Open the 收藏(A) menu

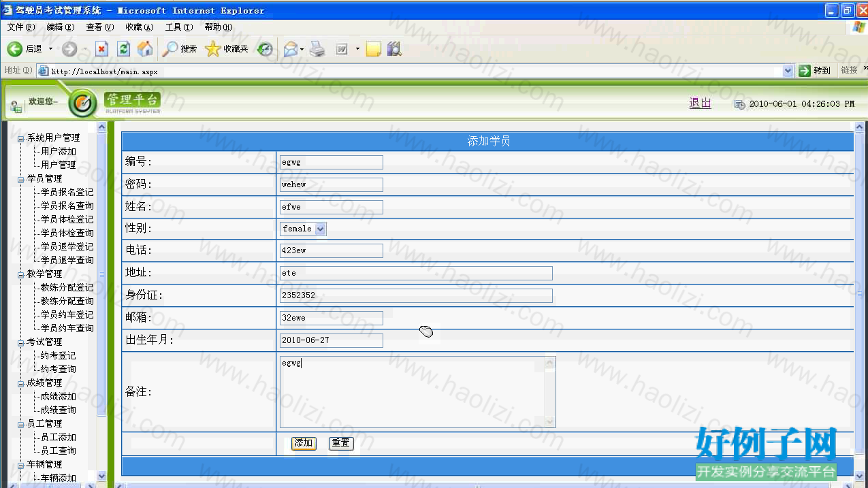pyautogui.click(x=140, y=27)
